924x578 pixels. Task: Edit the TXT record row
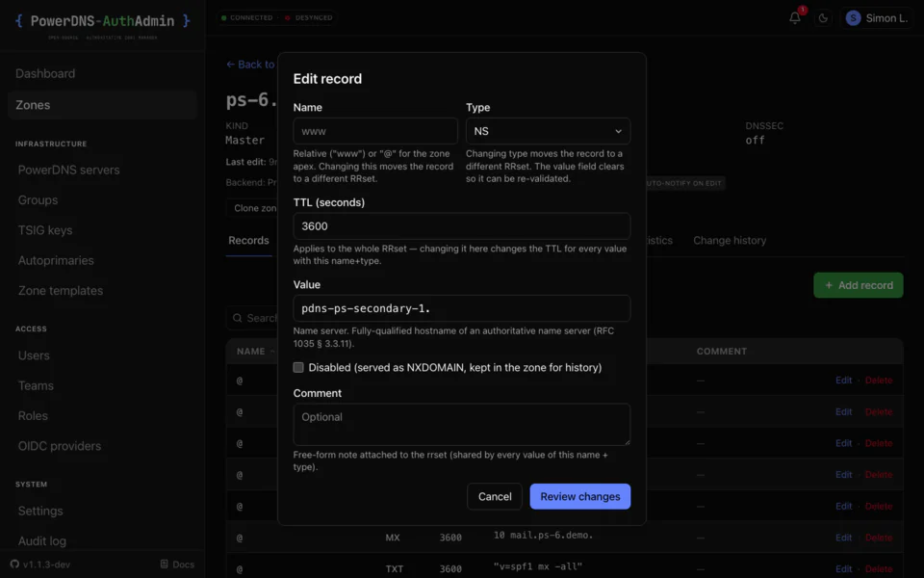pyautogui.click(x=844, y=568)
